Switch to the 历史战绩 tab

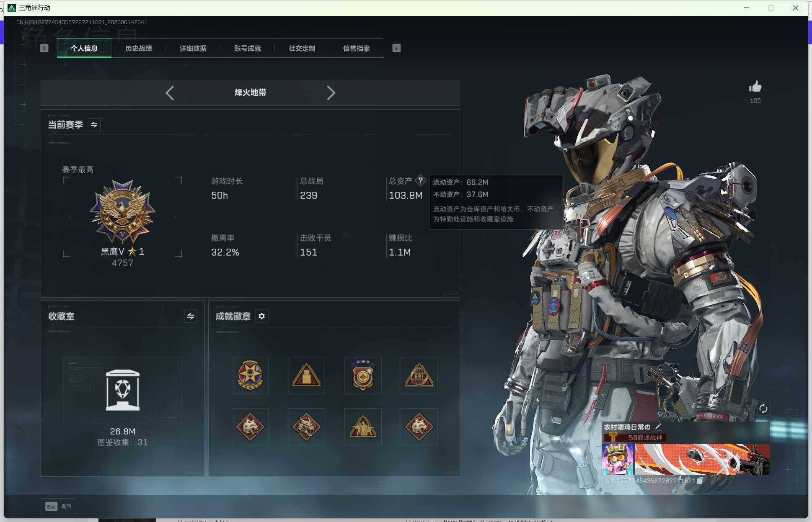pyautogui.click(x=138, y=49)
